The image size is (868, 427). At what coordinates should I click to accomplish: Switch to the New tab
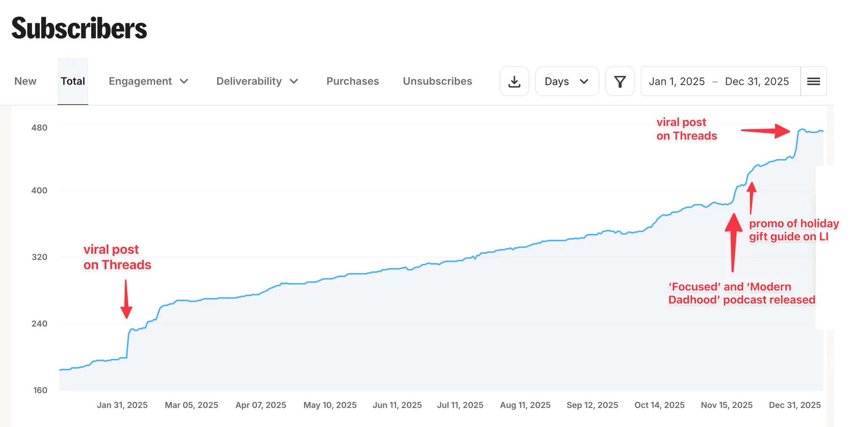[25, 81]
